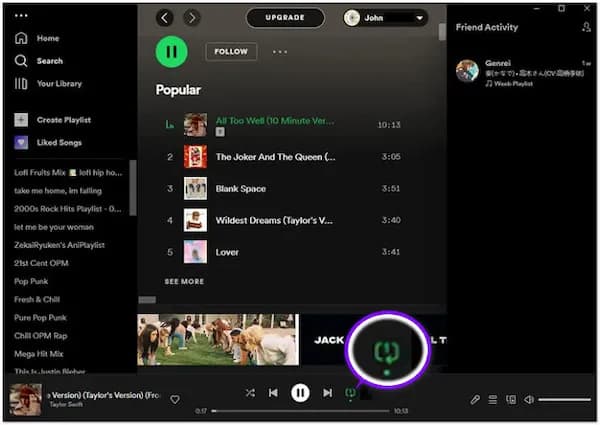Skip to the next track

pyautogui.click(x=327, y=393)
